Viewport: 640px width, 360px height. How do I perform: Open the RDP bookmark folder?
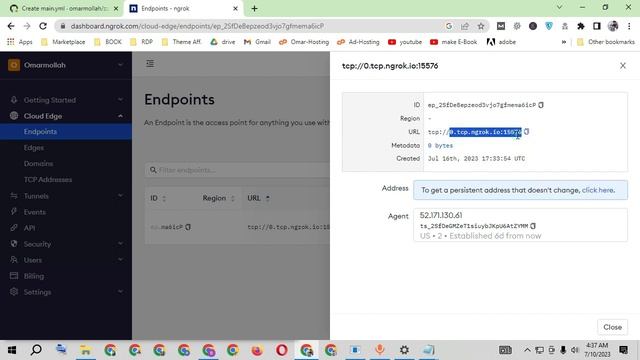[142, 42]
